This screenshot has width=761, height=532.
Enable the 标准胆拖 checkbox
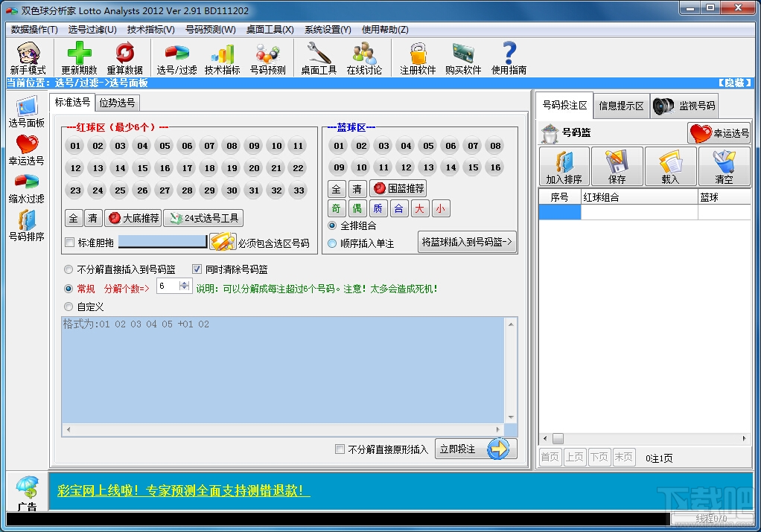(70, 243)
